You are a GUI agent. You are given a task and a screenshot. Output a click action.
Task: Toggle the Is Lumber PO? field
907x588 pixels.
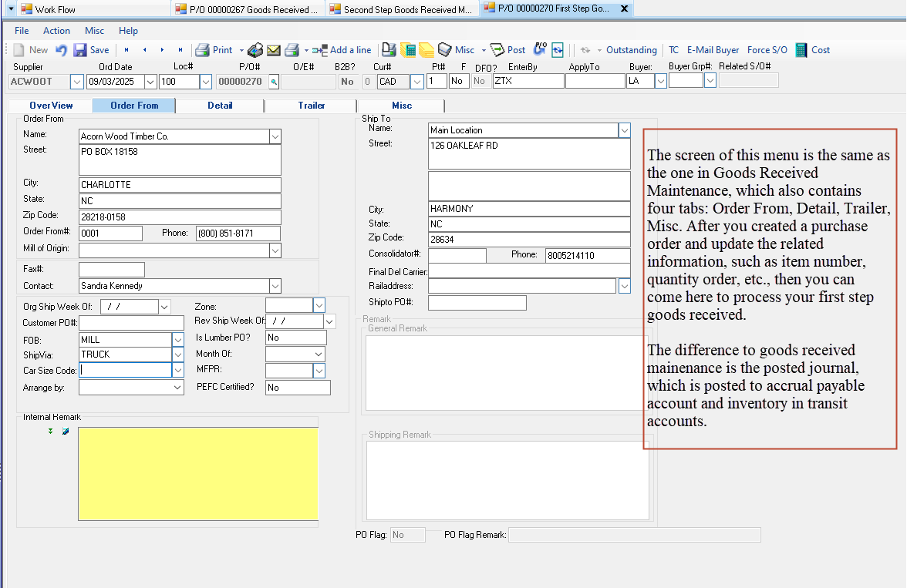click(295, 338)
